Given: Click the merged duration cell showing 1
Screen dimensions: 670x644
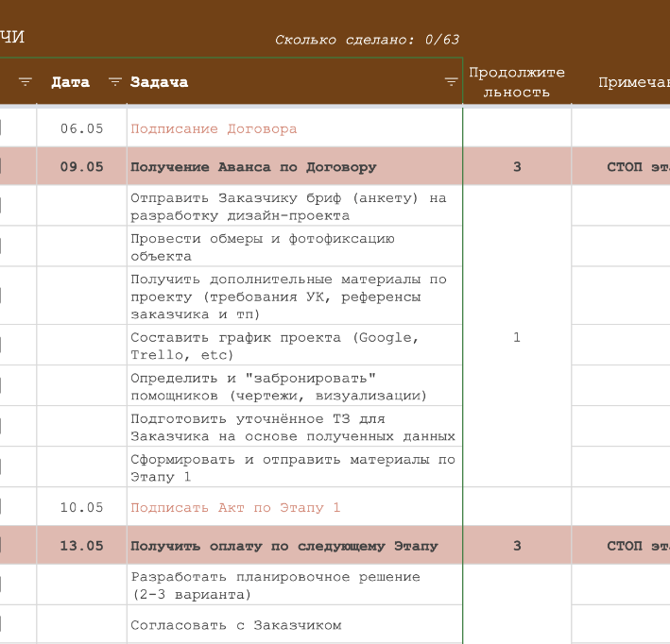Looking at the screenshot, I should pos(516,337).
